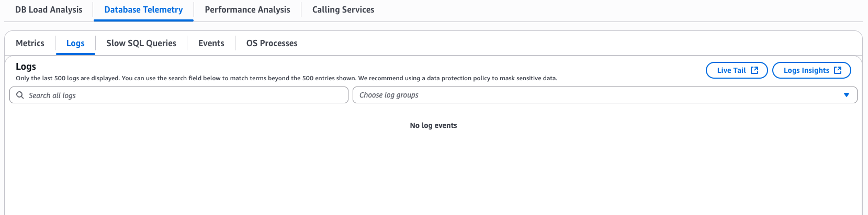This screenshot has width=868, height=215.
Task: Select the Database Telemetry tab
Action: coord(143,10)
